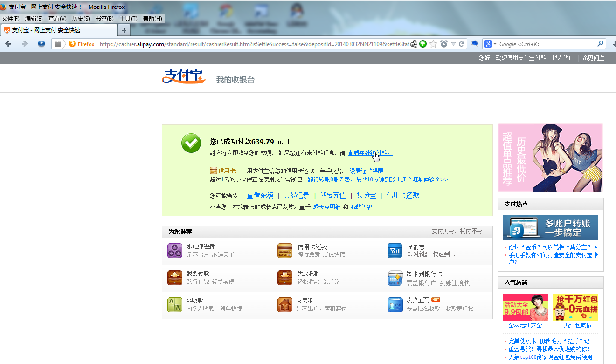Screen dimensions: 616x364
Task: Click the 找人代付 link in top bar
Action: click(563, 58)
